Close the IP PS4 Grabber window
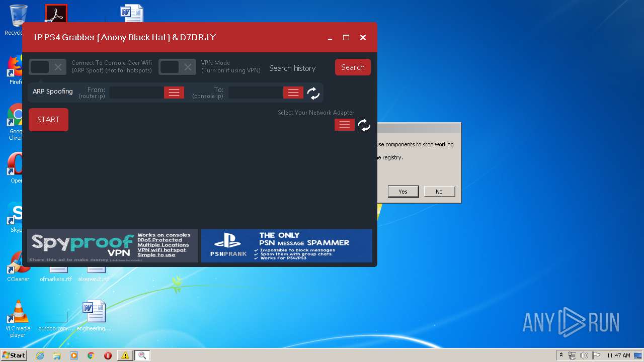This screenshot has width=644, height=362. (x=363, y=38)
